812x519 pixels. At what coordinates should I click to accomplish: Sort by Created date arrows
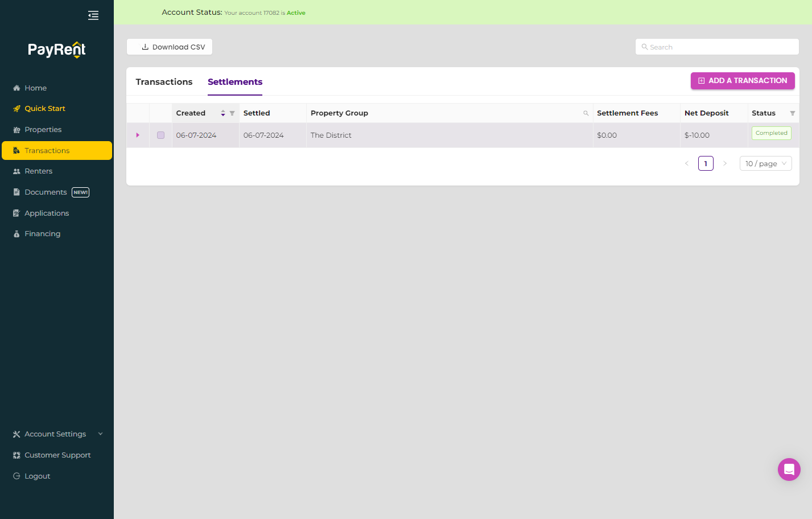pos(223,113)
